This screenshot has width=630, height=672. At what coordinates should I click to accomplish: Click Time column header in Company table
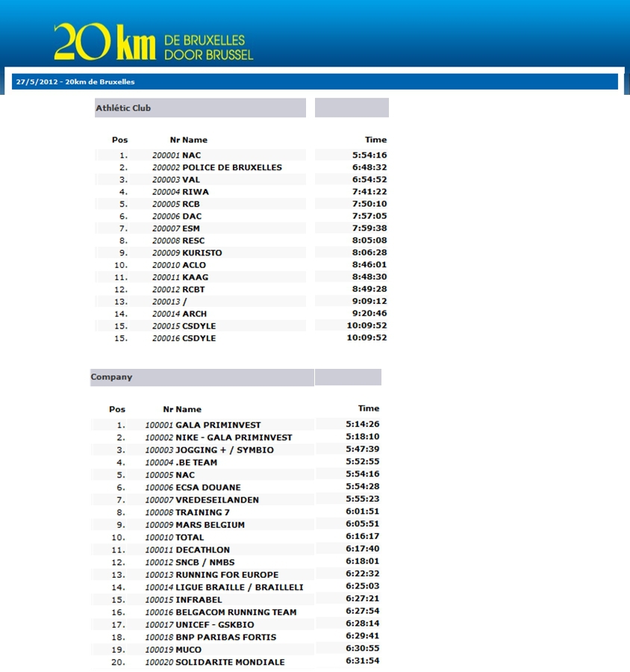pos(369,408)
